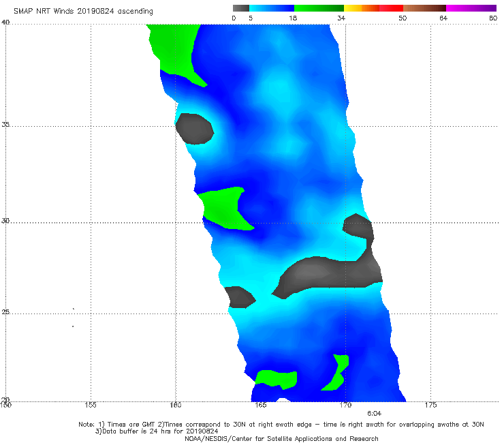
Task: Click the latitude label 25
Action: (5, 311)
